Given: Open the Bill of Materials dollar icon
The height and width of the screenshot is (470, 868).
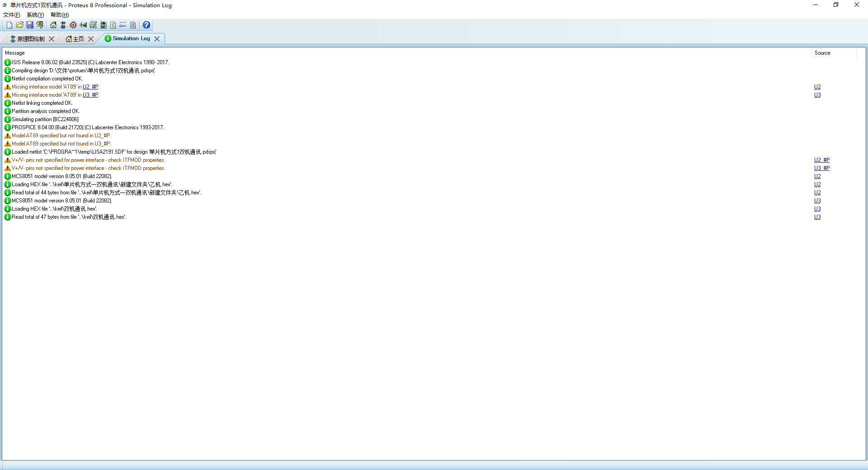Looking at the screenshot, I should click(113, 25).
